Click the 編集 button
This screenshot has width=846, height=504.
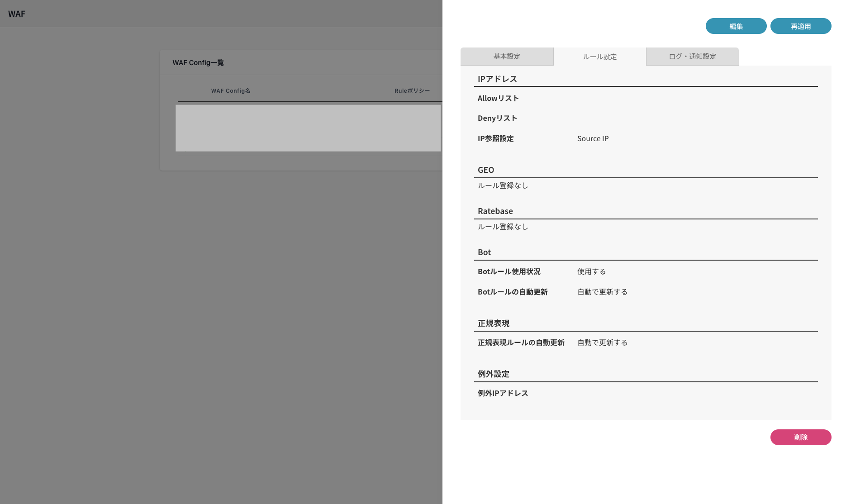pos(736,26)
